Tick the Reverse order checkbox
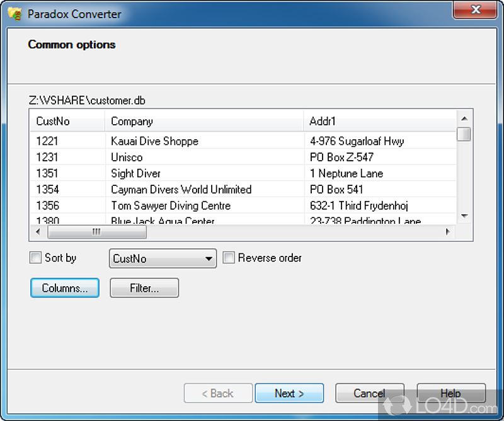This screenshot has height=421, width=504. point(229,258)
